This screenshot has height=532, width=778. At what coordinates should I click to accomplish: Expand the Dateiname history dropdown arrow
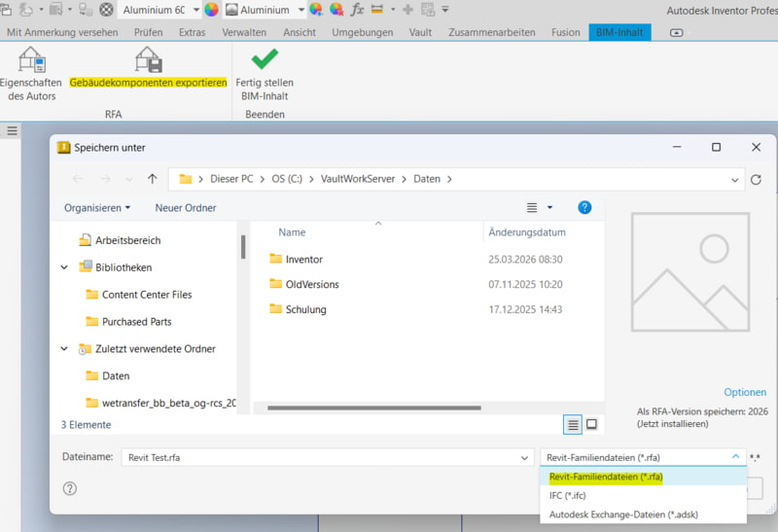coord(524,457)
